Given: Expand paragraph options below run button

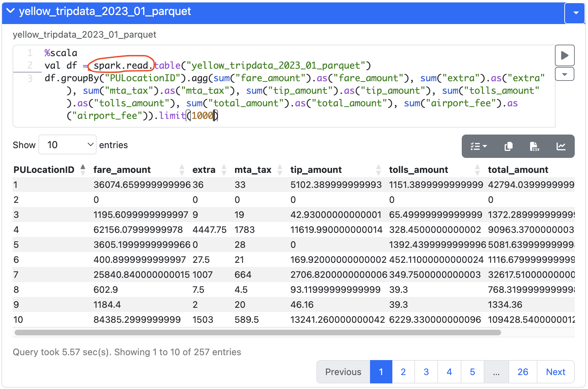Looking at the screenshot, I should point(564,74).
